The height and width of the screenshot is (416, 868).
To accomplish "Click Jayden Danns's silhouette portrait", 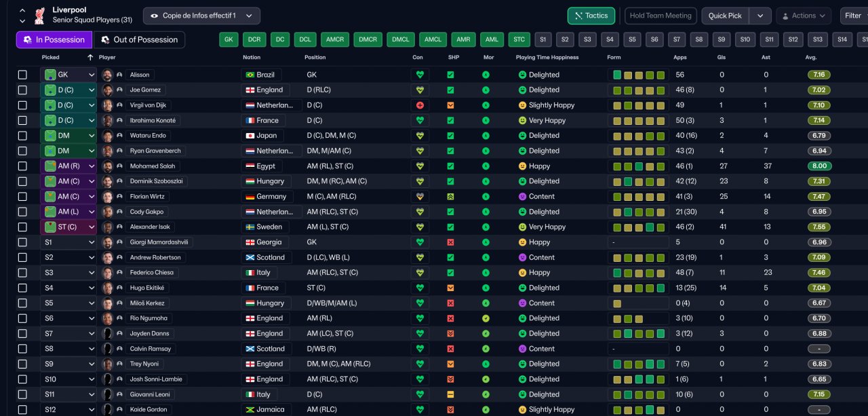I will point(107,333).
